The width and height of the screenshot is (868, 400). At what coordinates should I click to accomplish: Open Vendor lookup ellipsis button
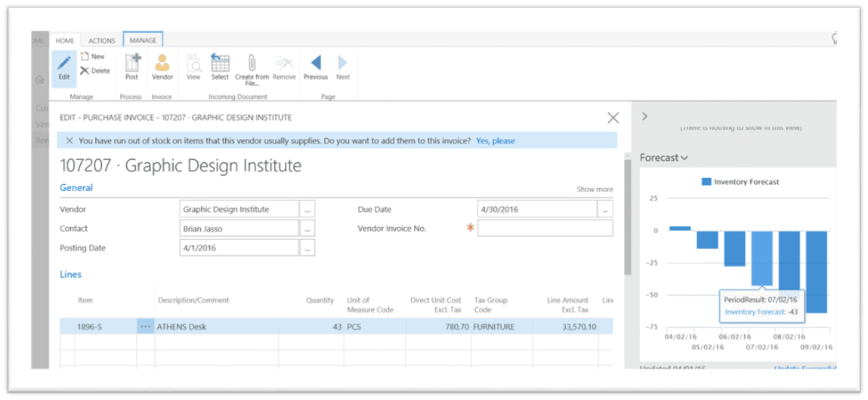[307, 210]
